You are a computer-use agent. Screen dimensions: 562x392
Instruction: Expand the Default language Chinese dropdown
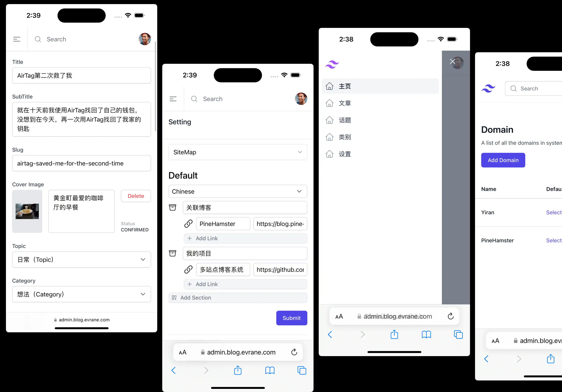(238, 191)
